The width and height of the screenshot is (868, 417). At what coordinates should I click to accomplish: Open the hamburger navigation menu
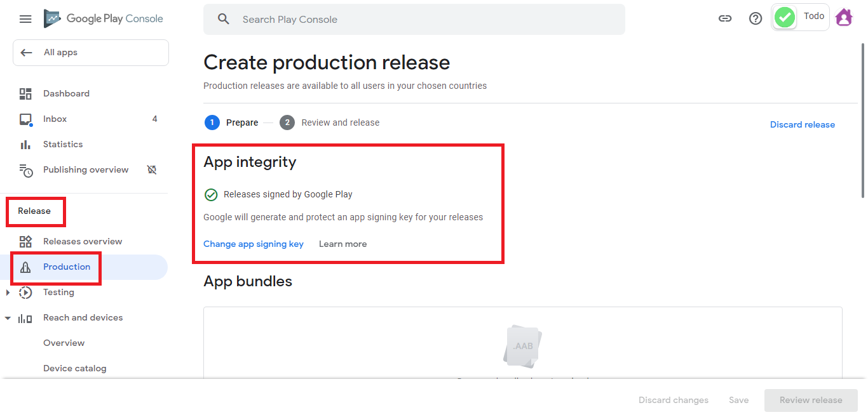click(x=25, y=19)
